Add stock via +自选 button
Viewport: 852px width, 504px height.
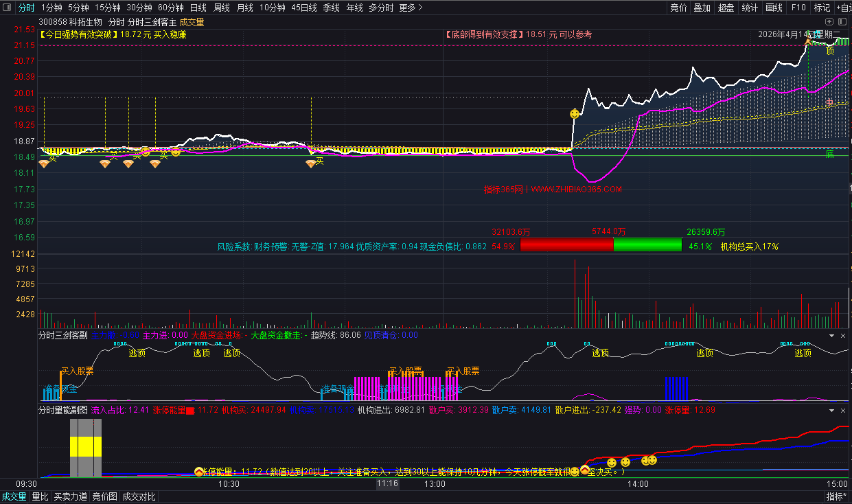pyautogui.click(x=843, y=8)
